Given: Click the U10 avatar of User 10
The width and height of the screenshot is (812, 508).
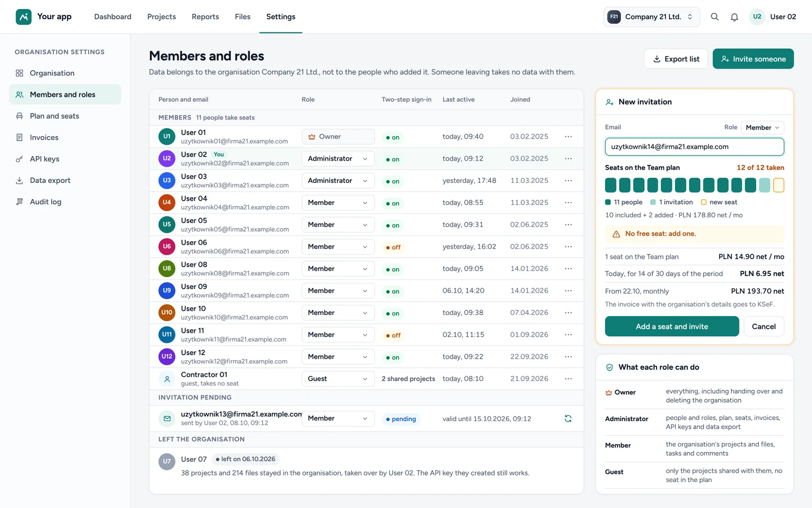Looking at the screenshot, I should pos(167,312).
